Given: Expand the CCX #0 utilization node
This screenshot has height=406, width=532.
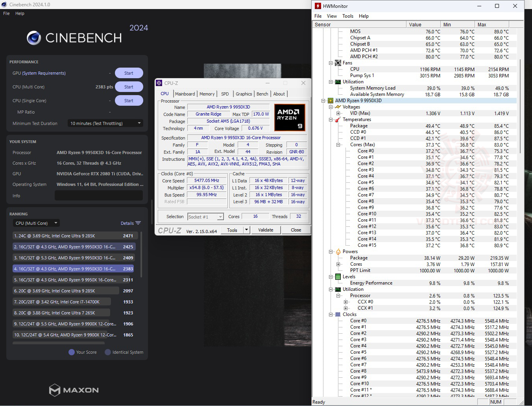Looking at the screenshot, I should pyautogui.click(x=346, y=302).
